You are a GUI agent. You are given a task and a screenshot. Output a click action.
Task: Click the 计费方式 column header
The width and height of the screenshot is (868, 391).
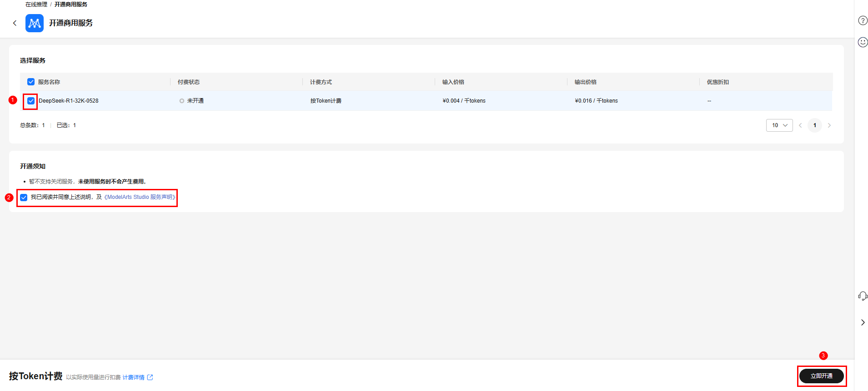321,82
